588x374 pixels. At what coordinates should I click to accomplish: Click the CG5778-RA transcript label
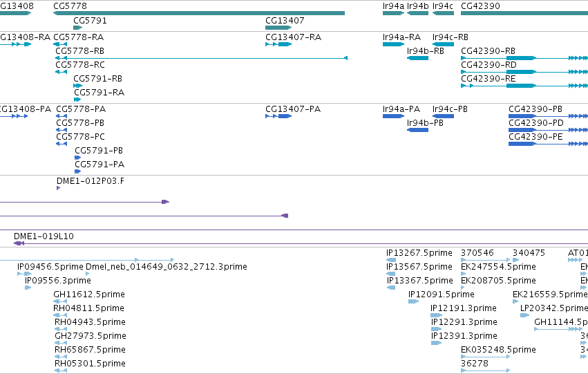coord(79,37)
